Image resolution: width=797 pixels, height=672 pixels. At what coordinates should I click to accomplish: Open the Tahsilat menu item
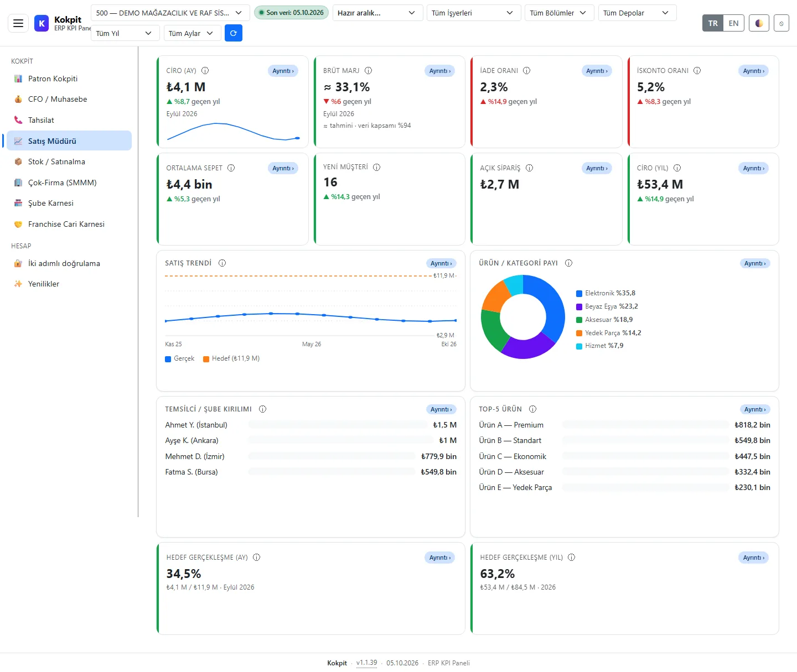69,120
